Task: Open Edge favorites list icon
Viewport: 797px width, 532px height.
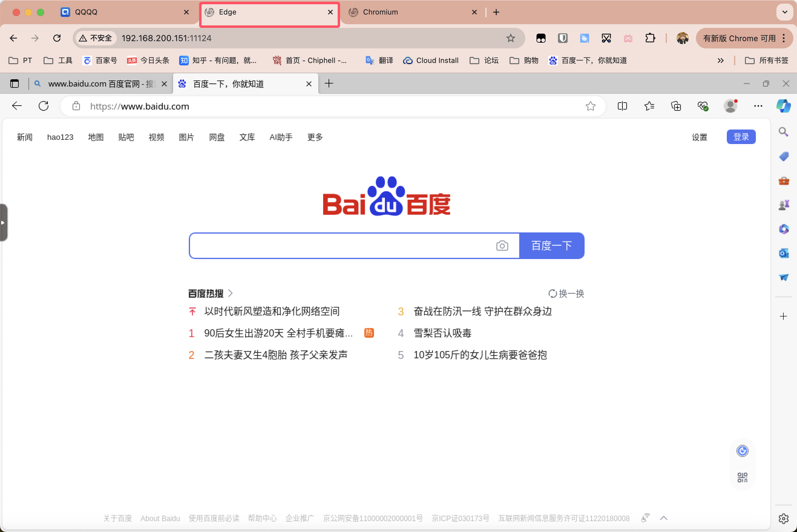Action: tap(649, 106)
